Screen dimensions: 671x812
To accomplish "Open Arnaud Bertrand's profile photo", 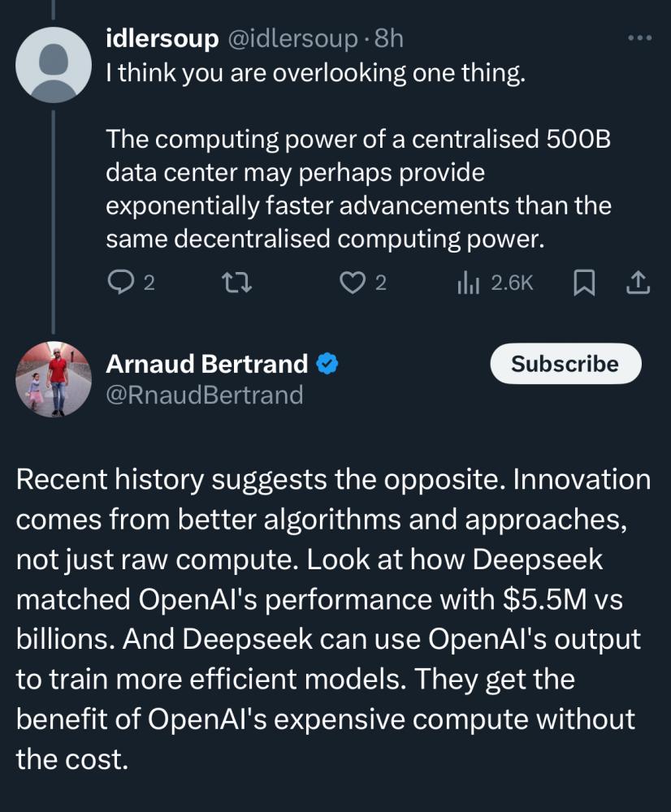I will [x=54, y=380].
